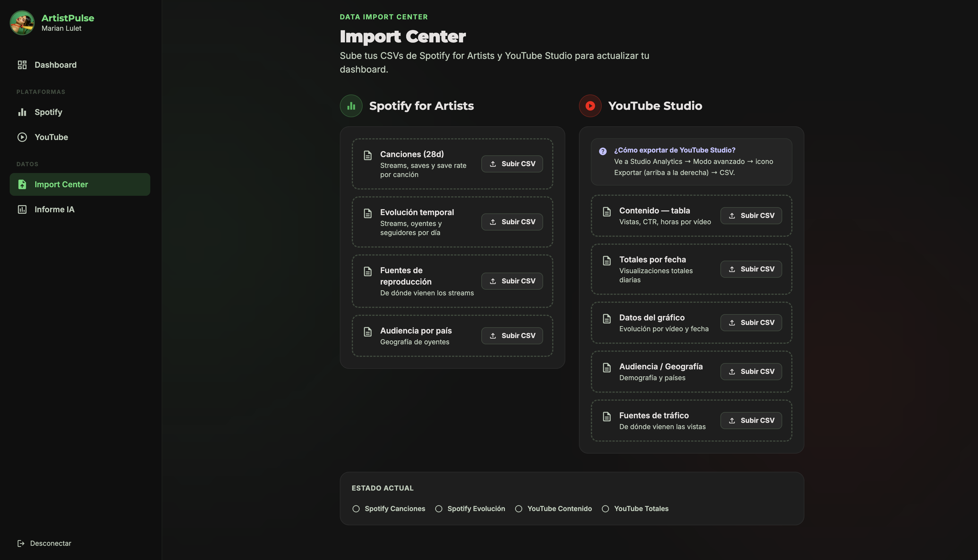Click the Informe IA report icon
Image resolution: width=978 pixels, height=560 pixels.
[x=22, y=209]
